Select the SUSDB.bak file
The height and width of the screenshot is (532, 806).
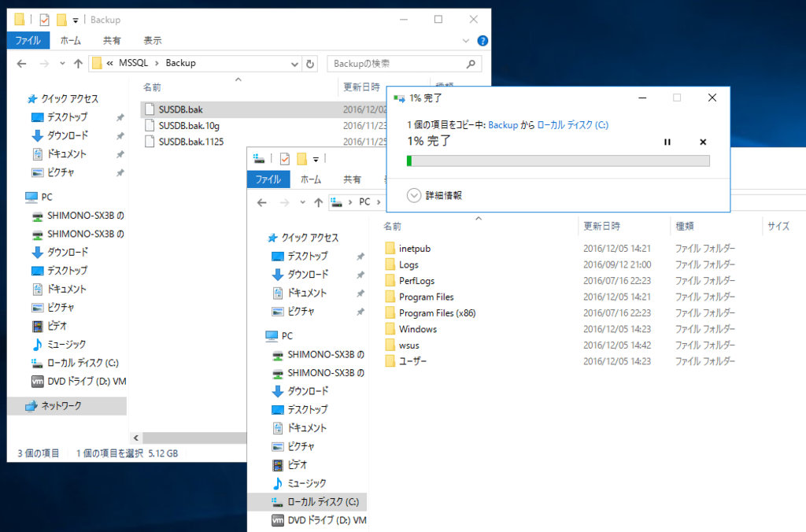pos(180,109)
